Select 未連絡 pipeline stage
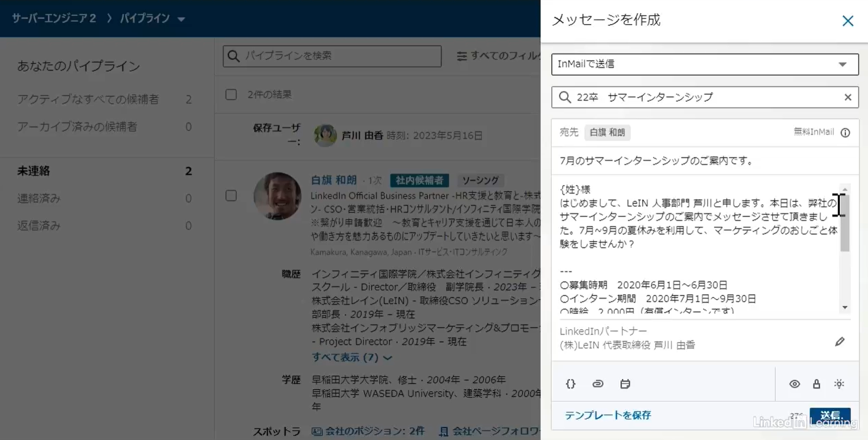The height and width of the screenshot is (440, 868). pyautogui.click(x=104, y=171)
